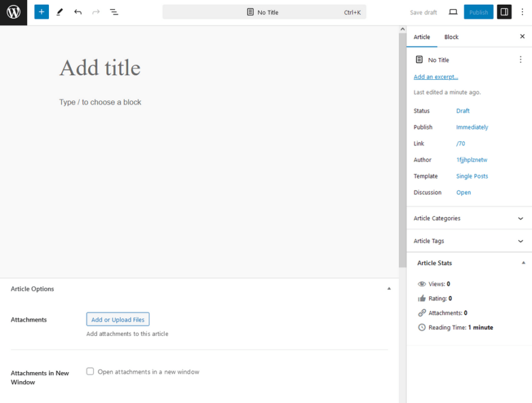
Task: Toggle the Settings sidebar panel icon
Action: (x=504, y=11)
